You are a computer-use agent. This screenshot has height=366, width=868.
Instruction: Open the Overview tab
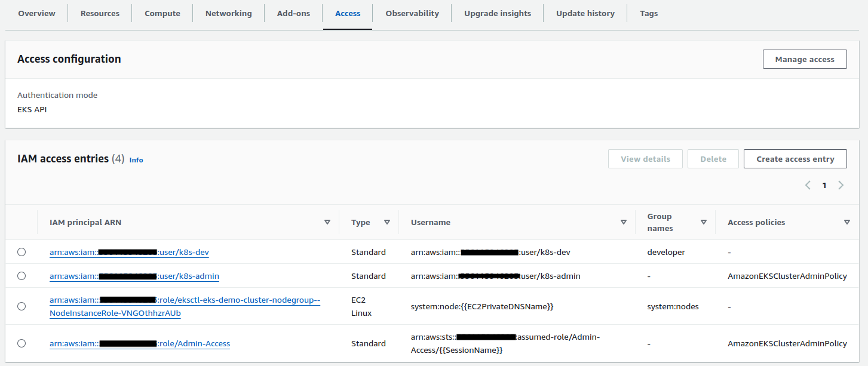36,13
